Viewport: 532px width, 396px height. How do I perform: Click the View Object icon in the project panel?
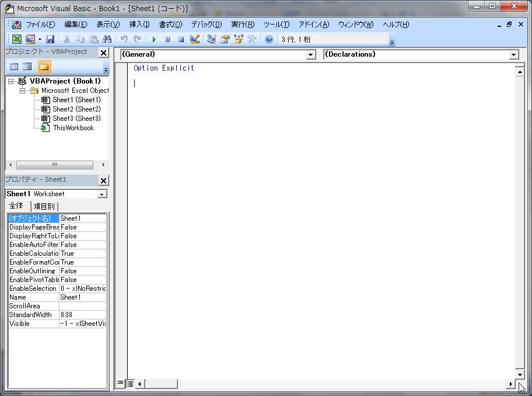(27, 67)
